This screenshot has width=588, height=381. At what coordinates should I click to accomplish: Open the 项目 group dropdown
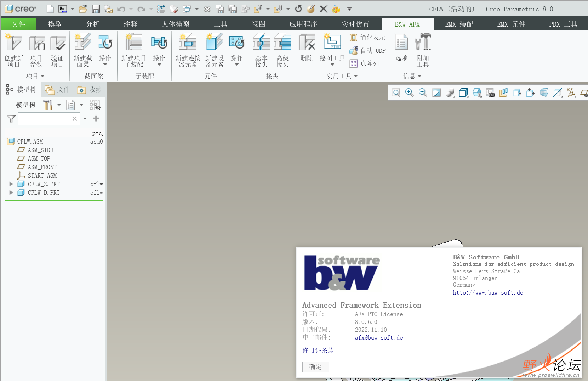point(35,76)
